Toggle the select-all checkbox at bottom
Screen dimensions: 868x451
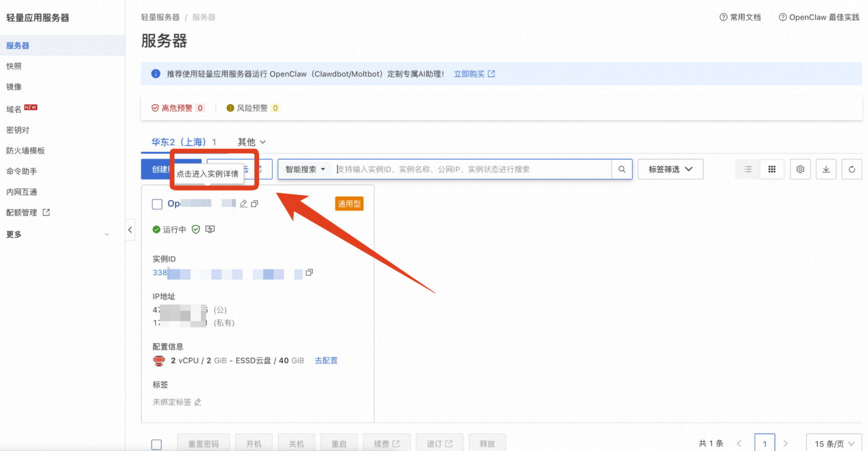(x=156, y=444)
